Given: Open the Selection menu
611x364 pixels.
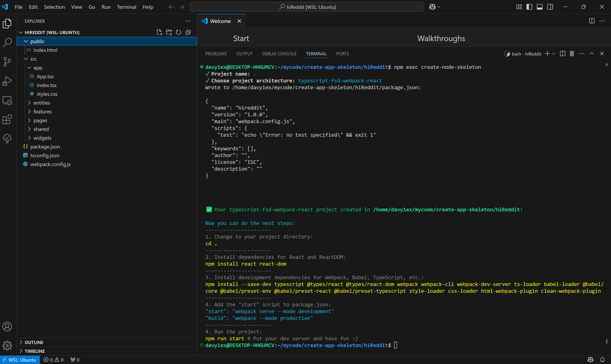Looking at the screenshot, I should 54,7.
